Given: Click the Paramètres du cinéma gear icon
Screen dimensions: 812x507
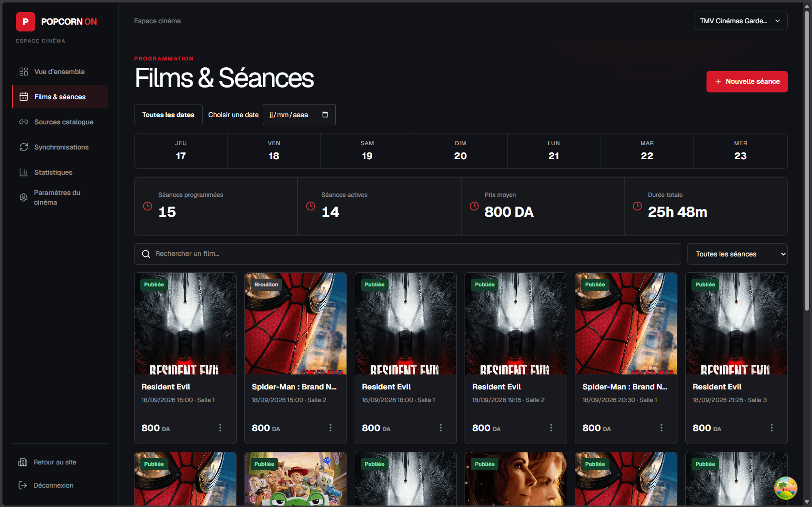Looking at the screenshot, I should (23, 197).
